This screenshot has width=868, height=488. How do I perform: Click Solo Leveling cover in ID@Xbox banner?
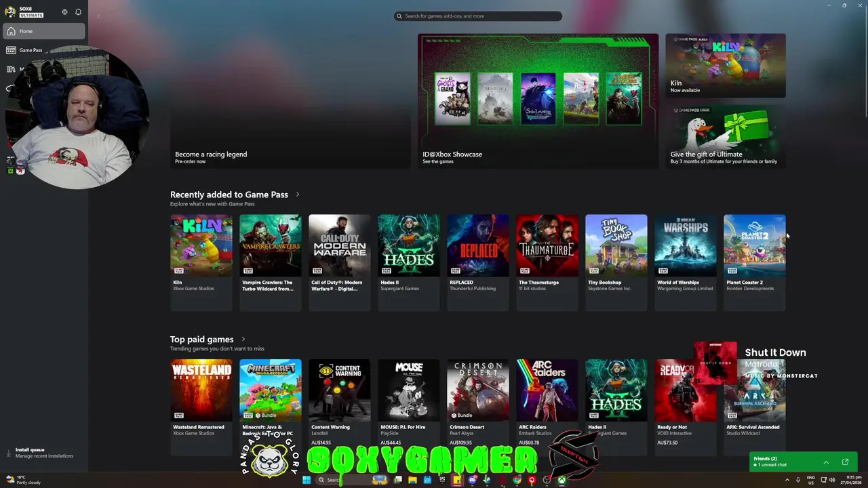click(x=538, y=99)
